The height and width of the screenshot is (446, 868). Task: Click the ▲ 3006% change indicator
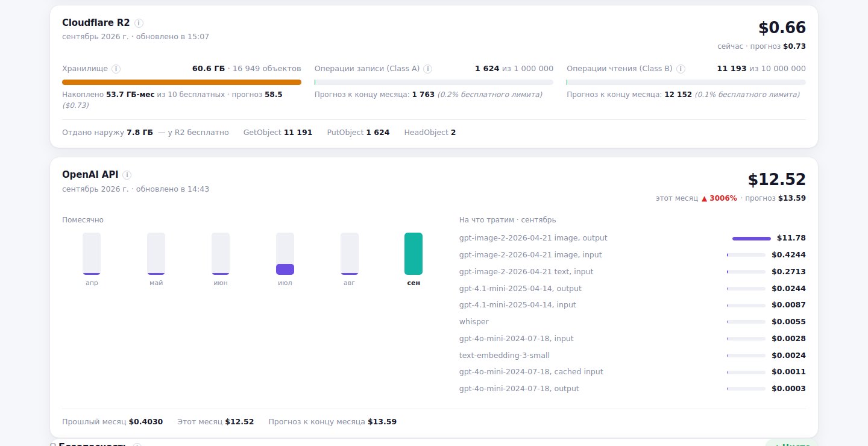[x=719, y=198]
